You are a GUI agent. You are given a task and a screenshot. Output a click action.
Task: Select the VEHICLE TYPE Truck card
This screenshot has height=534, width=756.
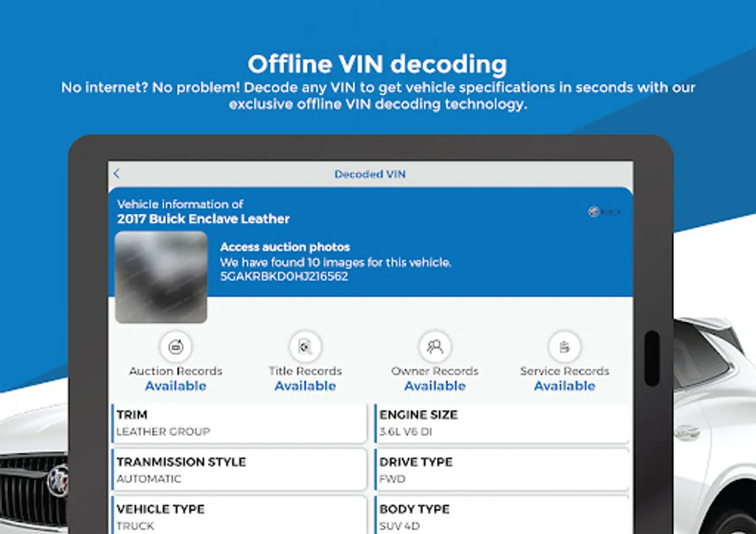point(239,515)
